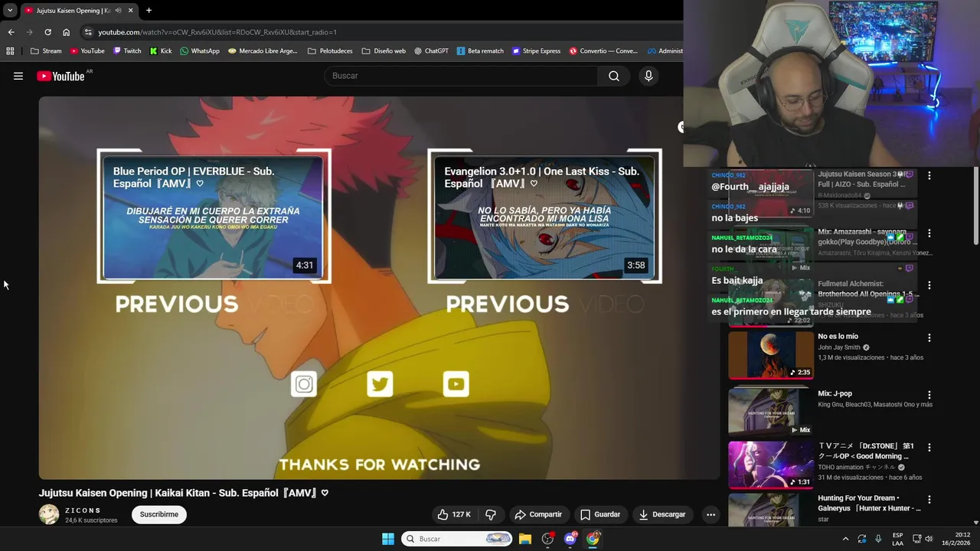The image size is (980, 551).
Task: Open the ZICONS channel avatar
Action: (x=49, y=514)
